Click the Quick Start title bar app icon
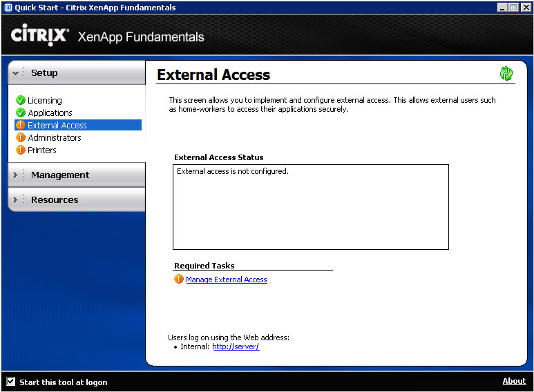534x392 pixels. point(8,8)
